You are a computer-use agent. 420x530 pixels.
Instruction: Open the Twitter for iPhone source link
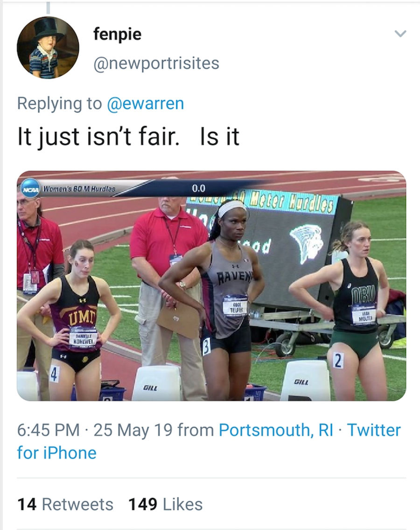(x=209, y=441)
